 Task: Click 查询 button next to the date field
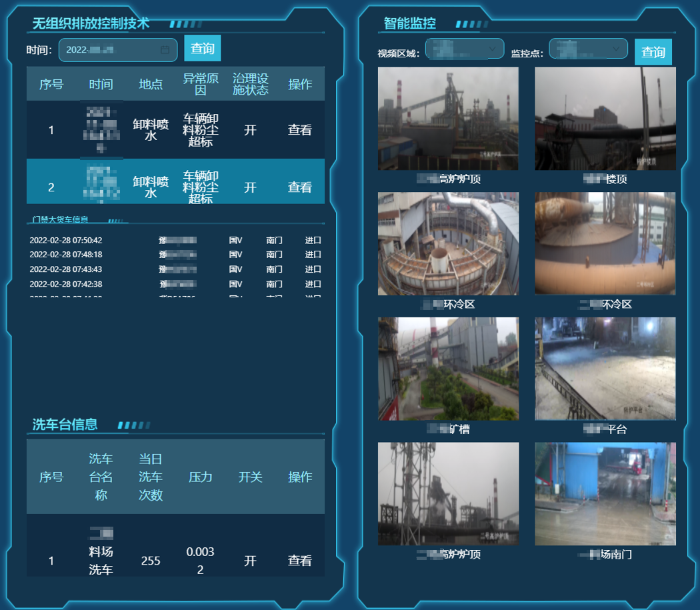(202, 48)
